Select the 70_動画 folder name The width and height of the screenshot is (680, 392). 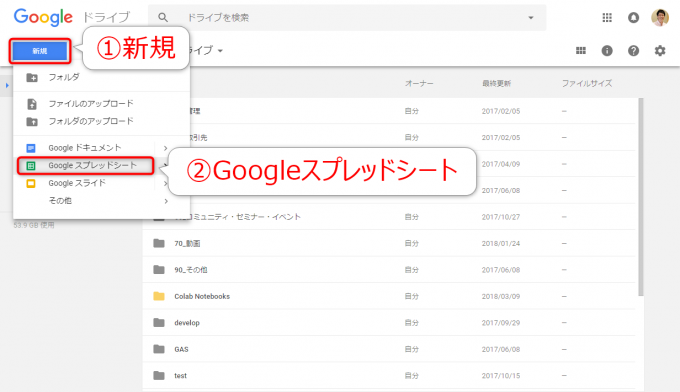(187, 244)
